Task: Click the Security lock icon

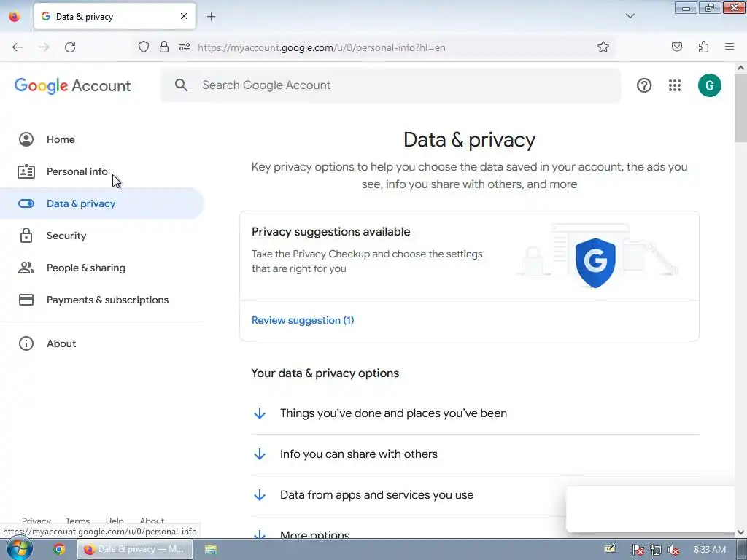Action: [26, 236]
